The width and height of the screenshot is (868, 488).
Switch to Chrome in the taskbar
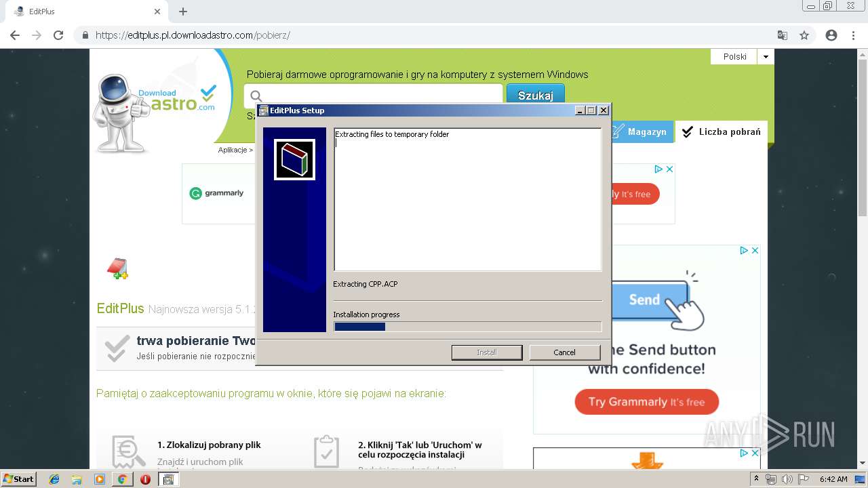(x=122, y=479)
